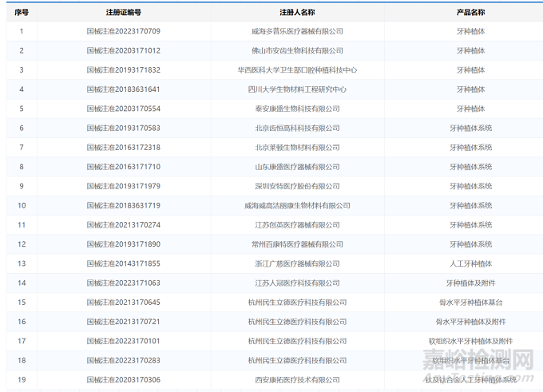The width and height of the screenshot is (543, 392).
Task: Select 山东康盛医疗器械有限公司 cell
Action: pos(297,167)
